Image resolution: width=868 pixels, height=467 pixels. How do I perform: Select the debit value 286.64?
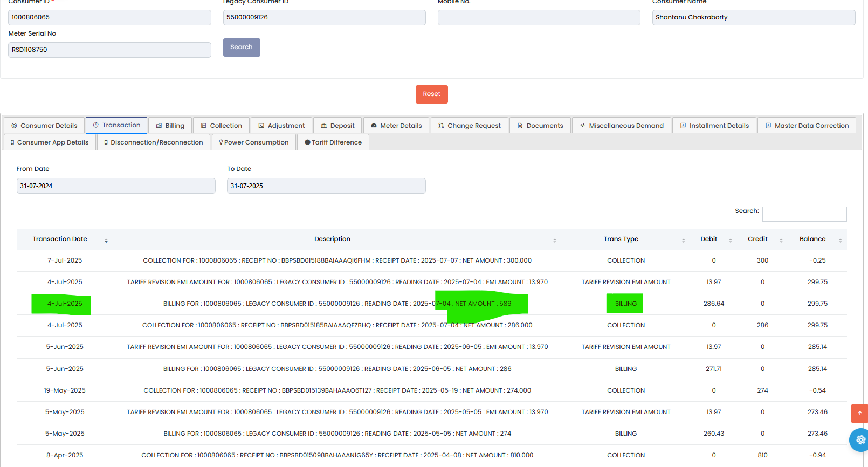[714, 304]
